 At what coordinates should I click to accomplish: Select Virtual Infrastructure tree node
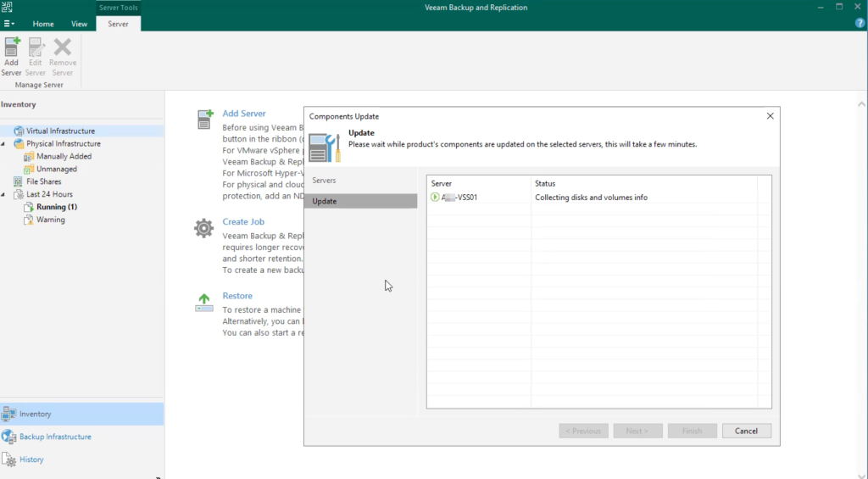(60, 131)
